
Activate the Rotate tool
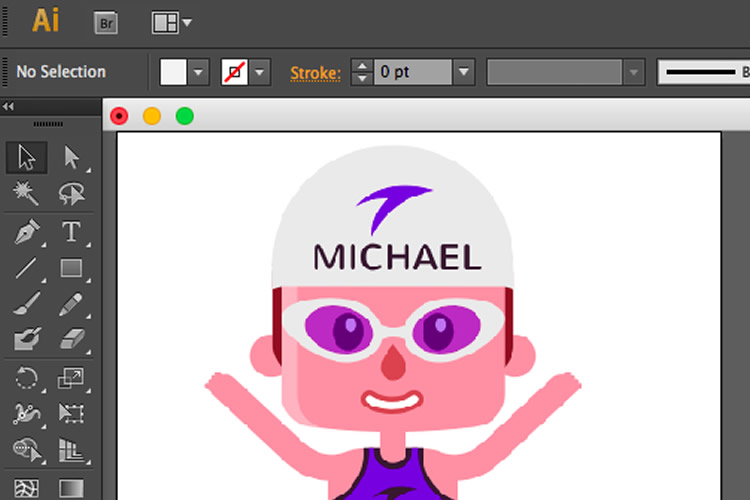tap(26, 378)
